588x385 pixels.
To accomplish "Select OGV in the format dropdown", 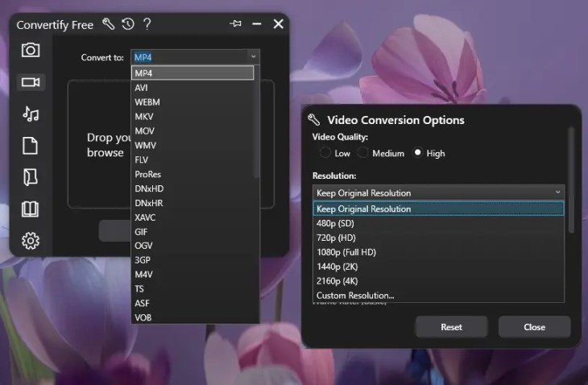I will point(193,246).
